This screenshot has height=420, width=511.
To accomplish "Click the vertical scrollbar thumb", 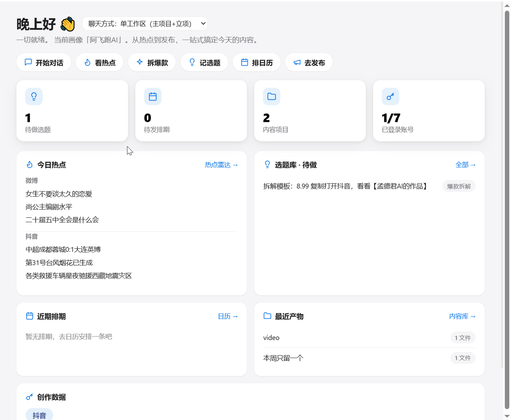I will click(507, 210).
